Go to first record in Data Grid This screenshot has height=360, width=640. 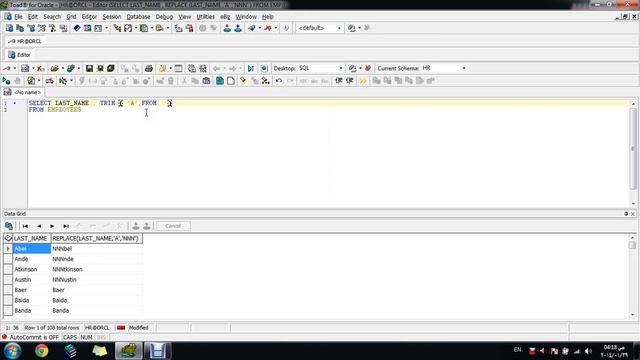coord(25,226)
